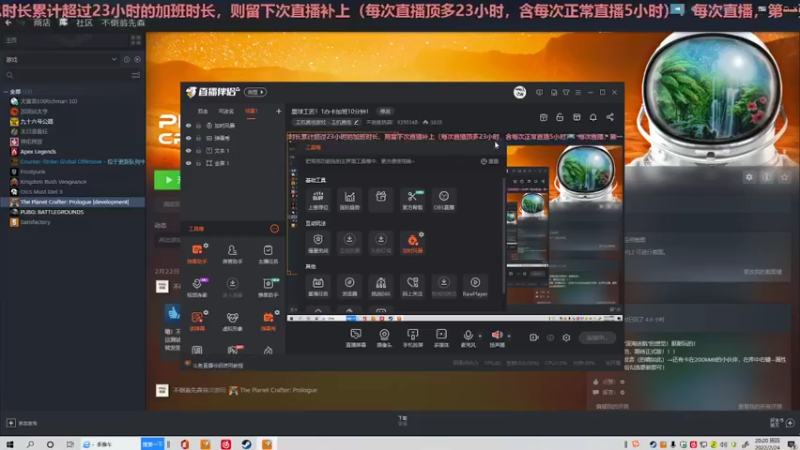Switch to the second scene tab
Image resolution: width=800 pixels, height=450 pixels.
pyautogui.click(x=226, y=111)
